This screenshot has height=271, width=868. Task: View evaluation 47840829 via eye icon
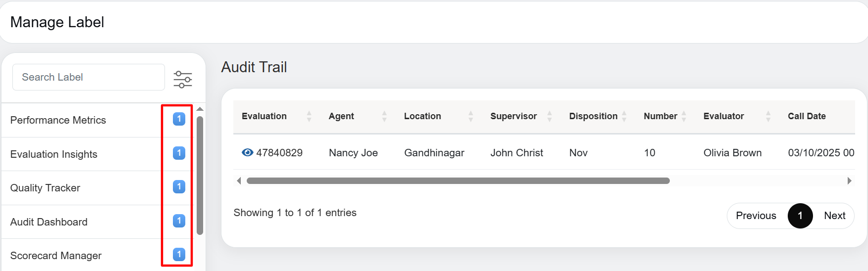[x=247, y=152]
